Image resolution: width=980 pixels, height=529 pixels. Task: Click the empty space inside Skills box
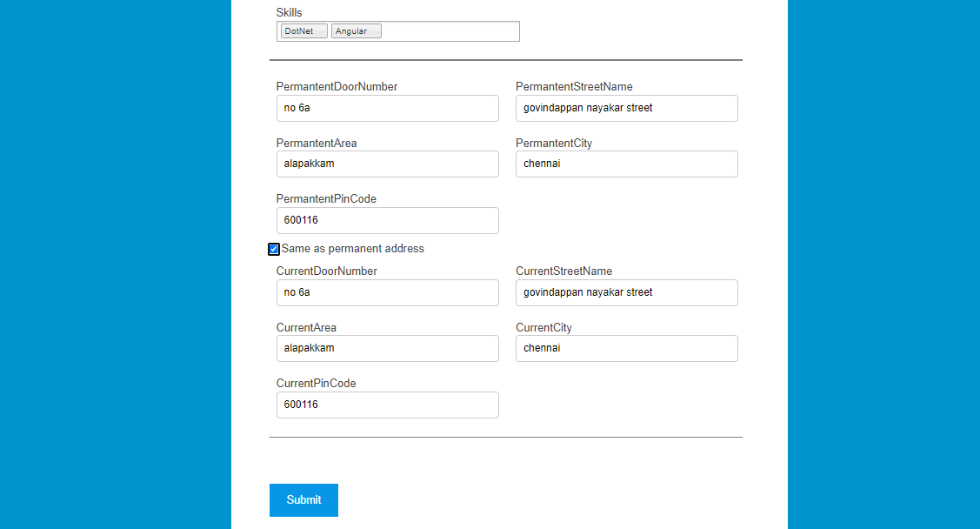tap(452, 30)
